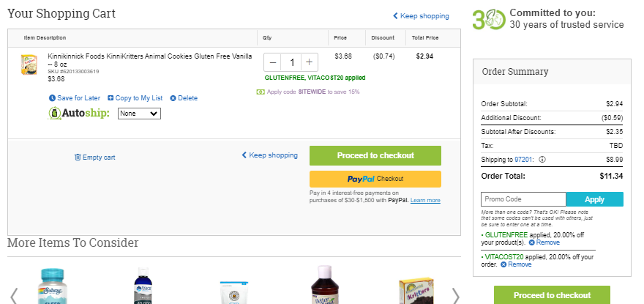Open the PayPal Learn more link
Image resolution: width=644 pixels, height=304 pixels.
pyautogui.click(x=425, y=200)
